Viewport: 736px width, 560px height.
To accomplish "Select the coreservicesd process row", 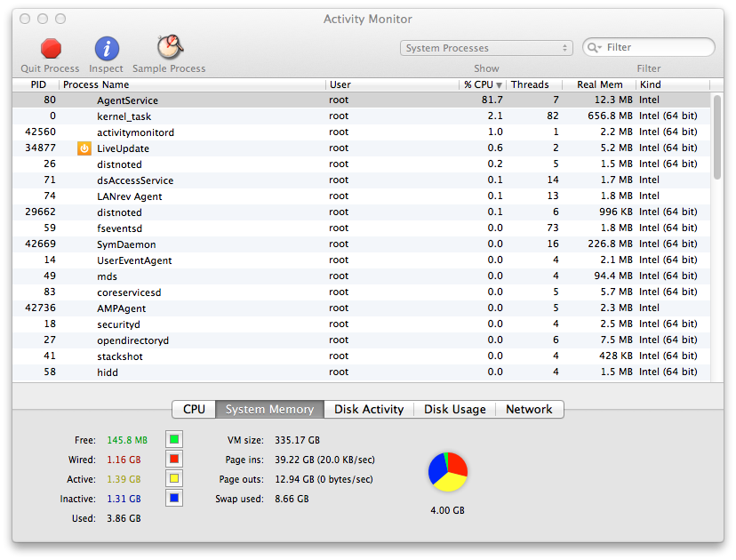I will pos(362,292).
